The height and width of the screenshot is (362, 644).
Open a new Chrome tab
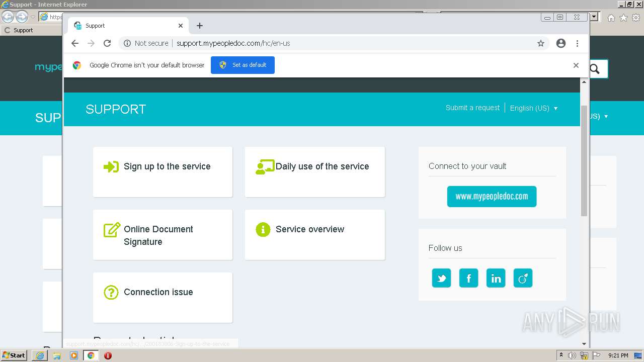(x=200, y=26)
